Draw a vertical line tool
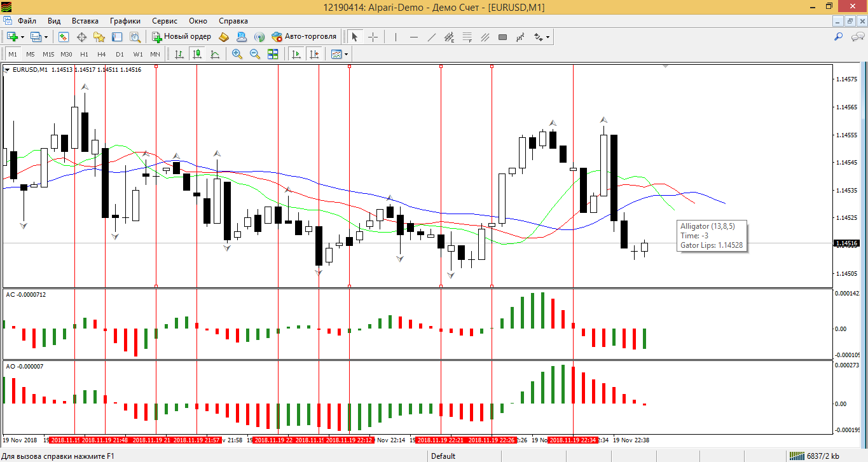This screenshot has width=868, height=462. coord(396,37)
